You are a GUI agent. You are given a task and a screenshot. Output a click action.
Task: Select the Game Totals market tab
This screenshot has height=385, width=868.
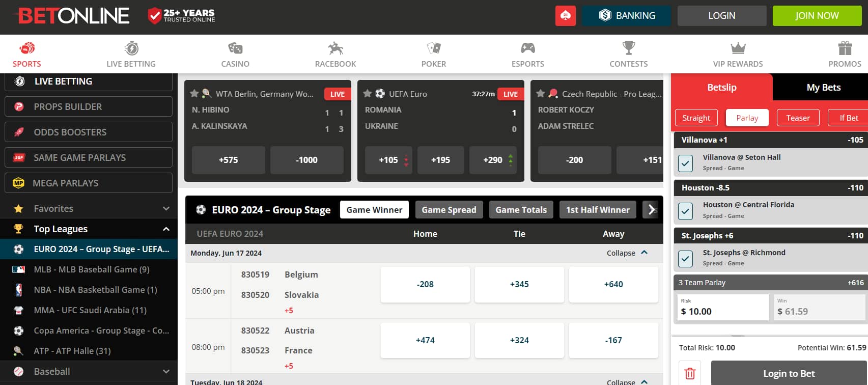pyautogui.click(x=521, y=209)
